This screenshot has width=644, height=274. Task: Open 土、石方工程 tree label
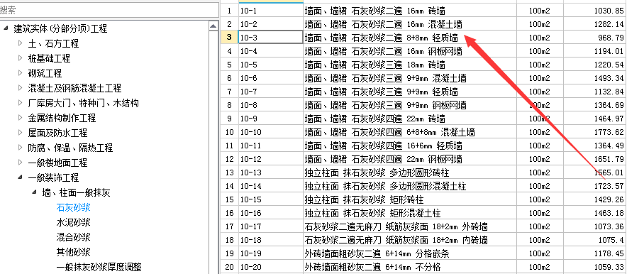click(x=53, y=43)
